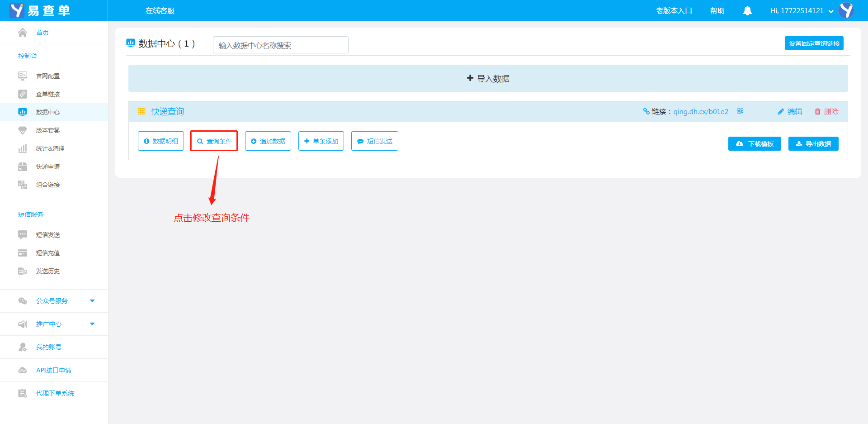
Task: Select 在线客服 in top bar
Action: (x=160, y=11)
